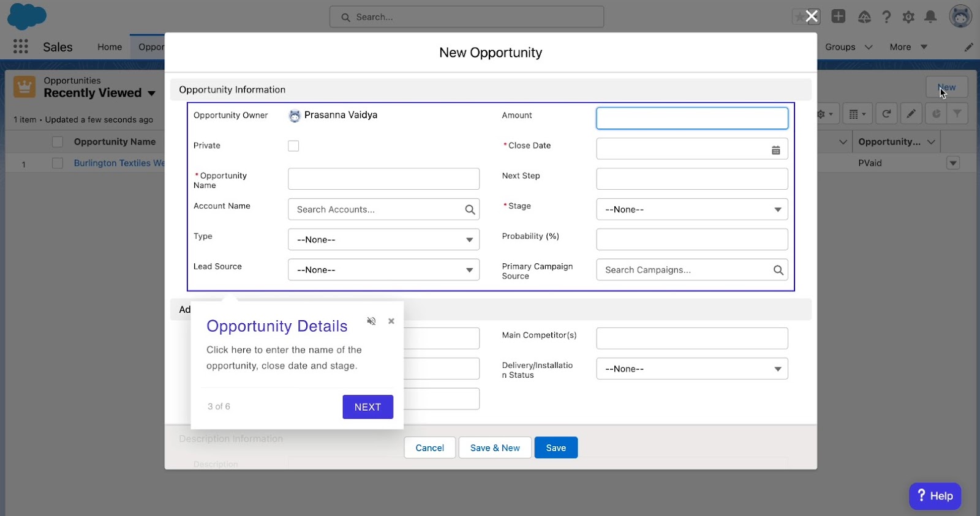This screenshot has height=516, width=980.
Task: Click the Next Step field
Action: pyautogui.click(x=692, y=179)
